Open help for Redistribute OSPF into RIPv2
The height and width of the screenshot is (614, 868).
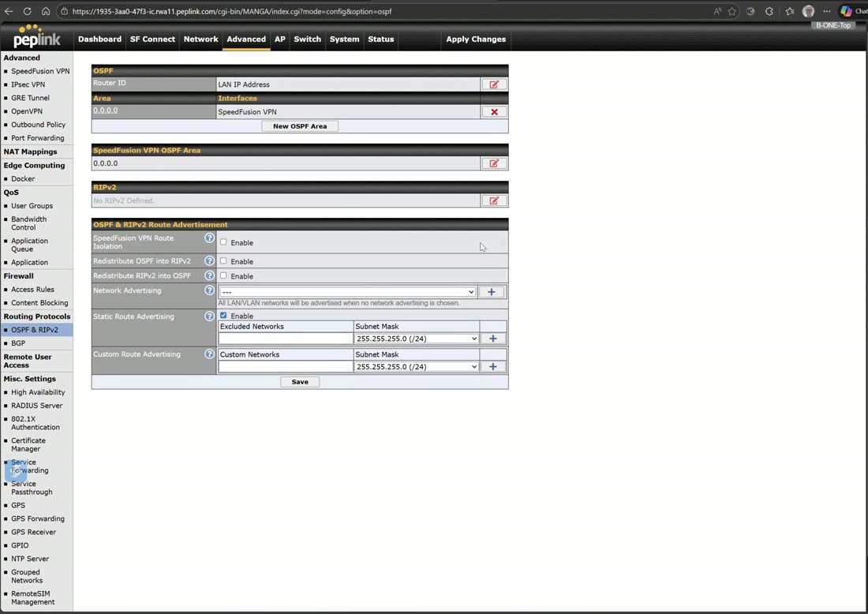coord(209,260)
